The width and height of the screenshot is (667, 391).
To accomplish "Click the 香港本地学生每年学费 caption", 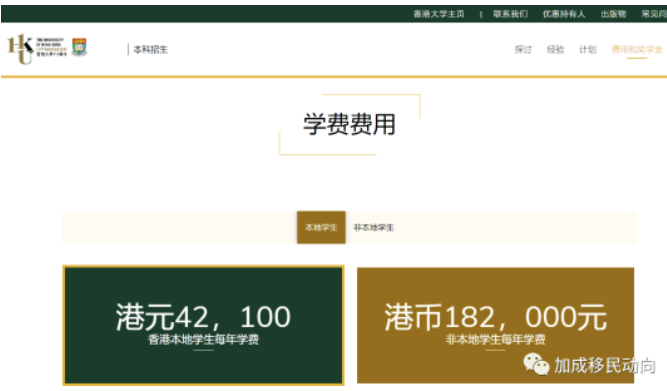I will coord(203,340).
